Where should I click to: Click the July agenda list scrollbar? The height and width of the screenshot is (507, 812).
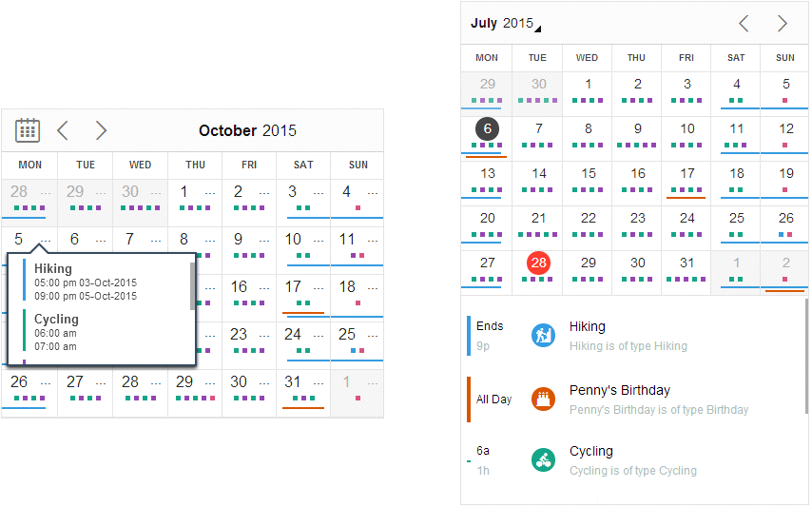pyautogui.click(x=806, y=357)
